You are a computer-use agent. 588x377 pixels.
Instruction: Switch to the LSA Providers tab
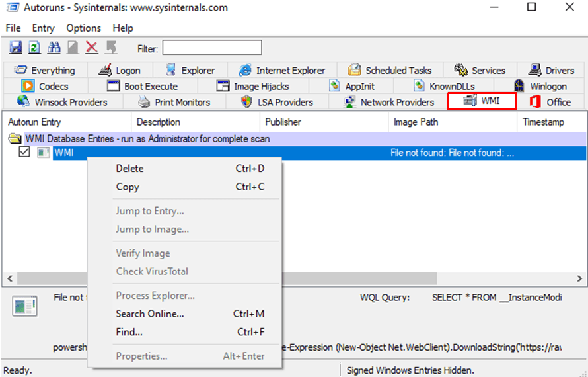(277, 102)
